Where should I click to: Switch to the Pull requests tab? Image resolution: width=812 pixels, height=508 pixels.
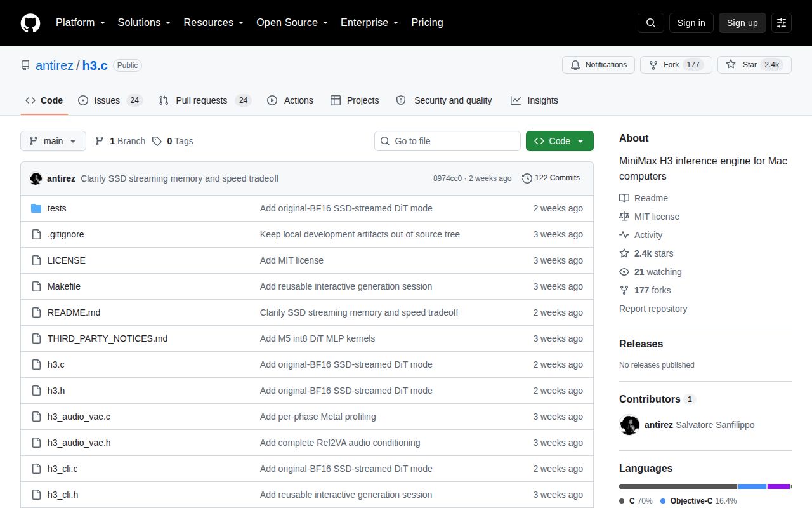205,100
